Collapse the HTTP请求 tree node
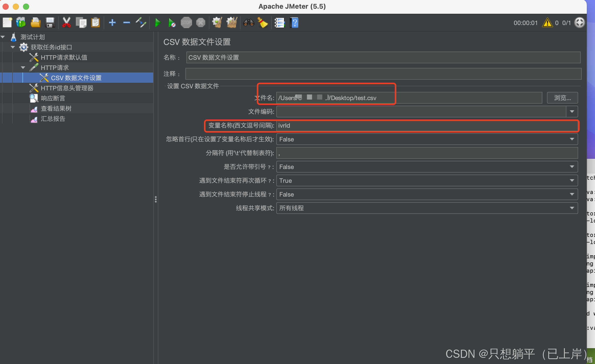 [x=23, y=68]
